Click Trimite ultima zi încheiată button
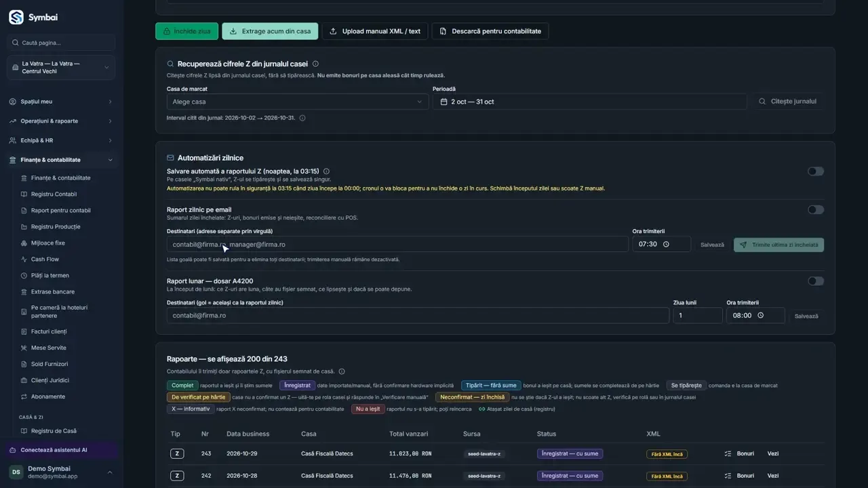This screenshot has height=488, width=868. 778,245
